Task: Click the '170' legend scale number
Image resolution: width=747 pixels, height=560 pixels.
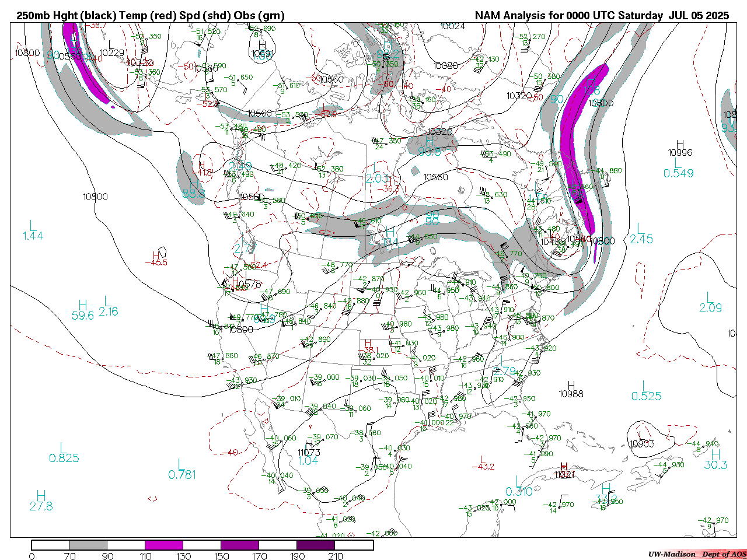Action: 260,556
